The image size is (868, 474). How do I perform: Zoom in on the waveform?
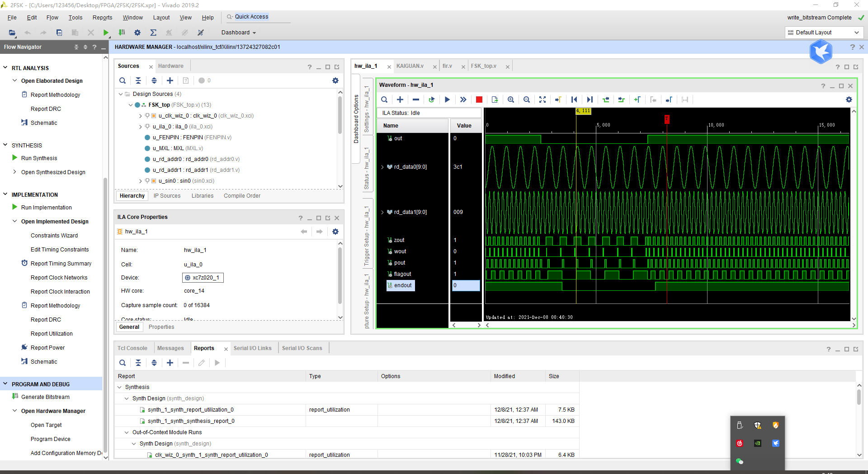511,100
